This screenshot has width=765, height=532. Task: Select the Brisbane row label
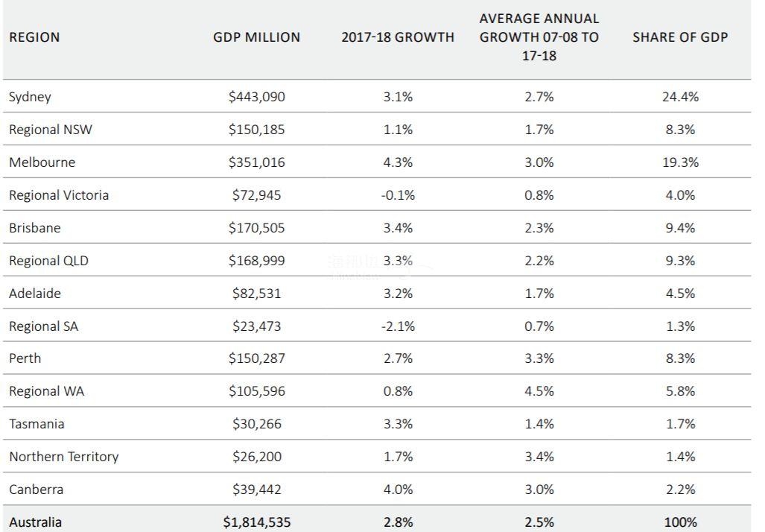pos(35,228)
